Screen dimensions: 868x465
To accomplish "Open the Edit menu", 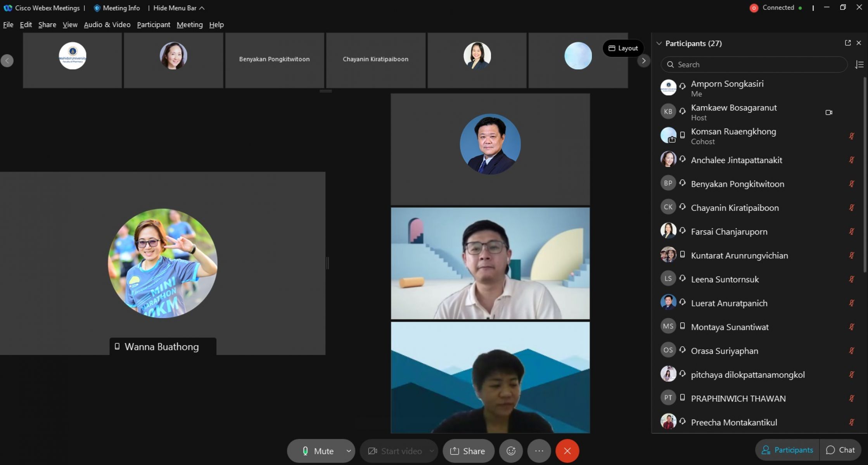I will [x=26, y=24].
